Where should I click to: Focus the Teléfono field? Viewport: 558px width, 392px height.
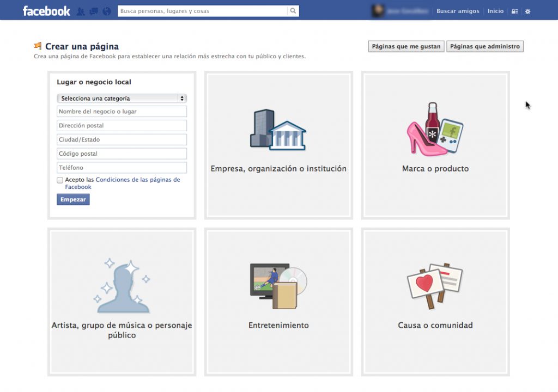pos(122,168)
